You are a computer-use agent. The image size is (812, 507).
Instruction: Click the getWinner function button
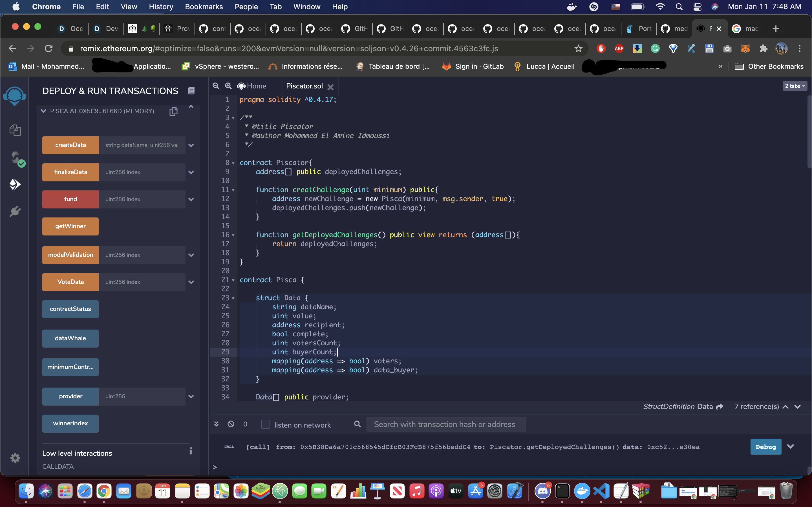70,226
